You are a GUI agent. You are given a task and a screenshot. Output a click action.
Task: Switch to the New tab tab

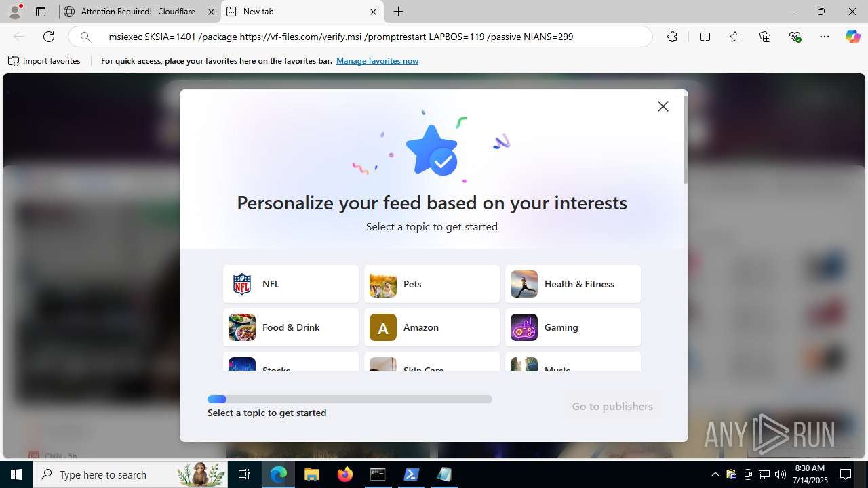[302, 12]
